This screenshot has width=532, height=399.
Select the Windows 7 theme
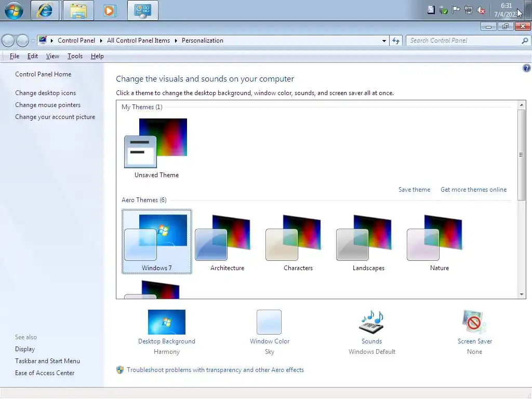(157, 242)
